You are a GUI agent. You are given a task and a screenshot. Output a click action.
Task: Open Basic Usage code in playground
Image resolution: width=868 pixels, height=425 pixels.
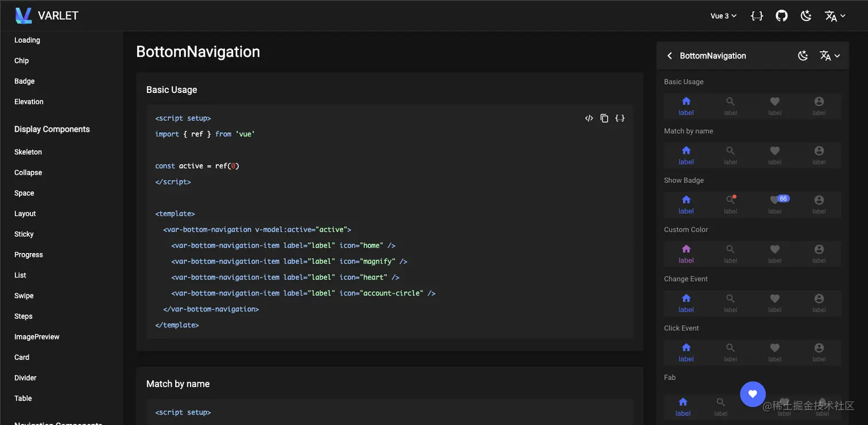[620, 118]
